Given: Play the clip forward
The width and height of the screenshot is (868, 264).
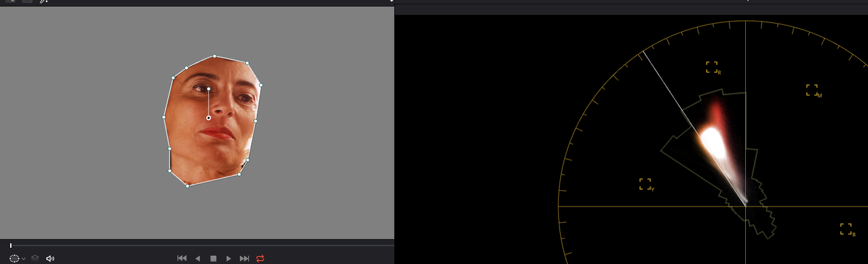Looking at the screenshot, I should tap(229, 258).
